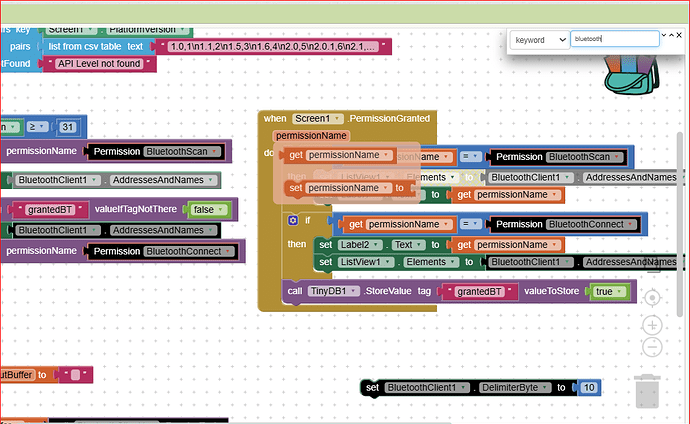Select grantedBT text in StoreValue tag
This screenshot has height=424, width=690.
(x=479, y=292)
